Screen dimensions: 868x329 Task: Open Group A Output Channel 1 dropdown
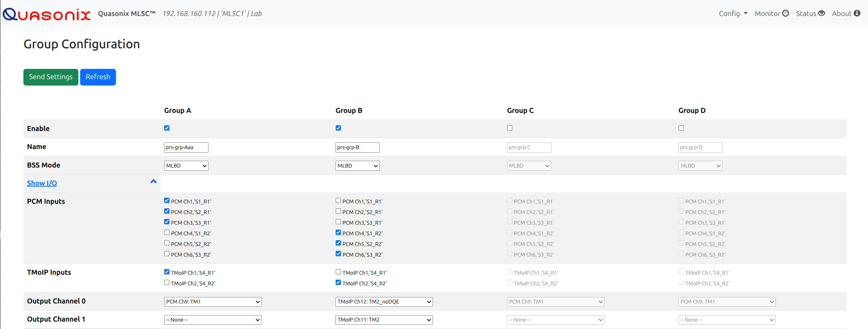pos(213,320)
